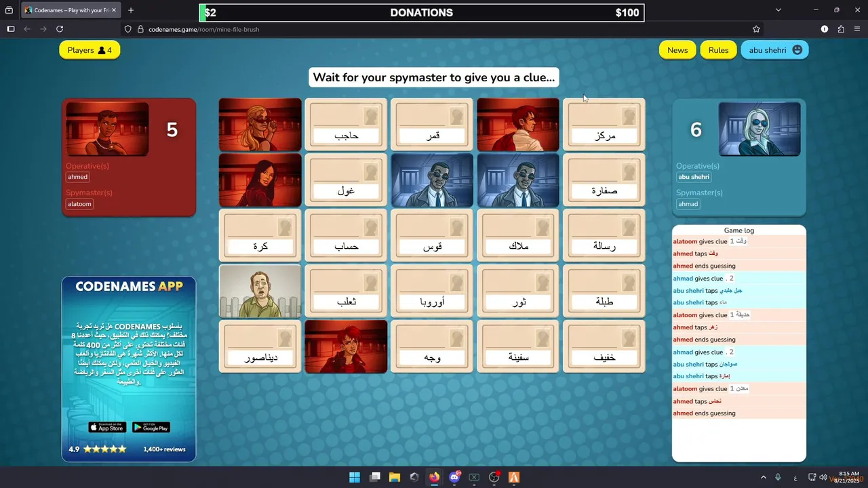Switch the input language indicator

(x=795, y=477)
